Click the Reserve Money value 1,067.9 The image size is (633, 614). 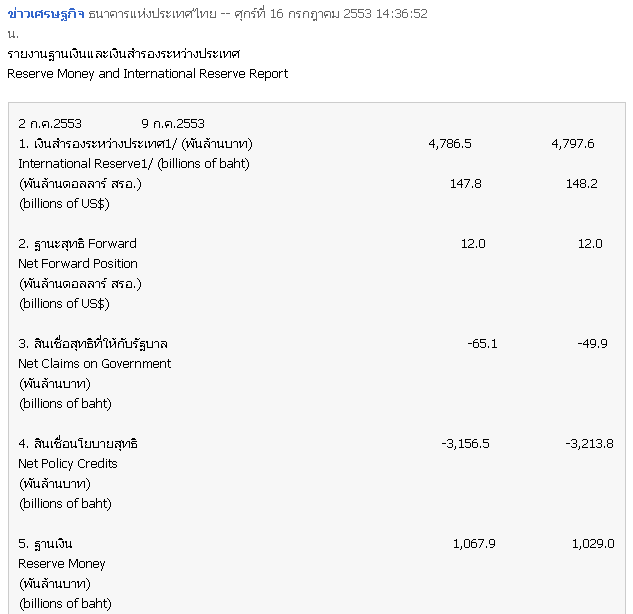[474, 544]
